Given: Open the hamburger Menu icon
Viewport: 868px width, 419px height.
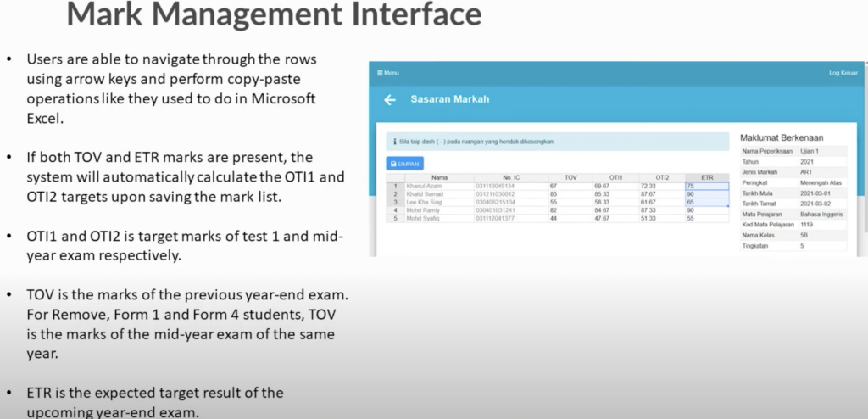Looking at the screenshot, I should (380, 73).
